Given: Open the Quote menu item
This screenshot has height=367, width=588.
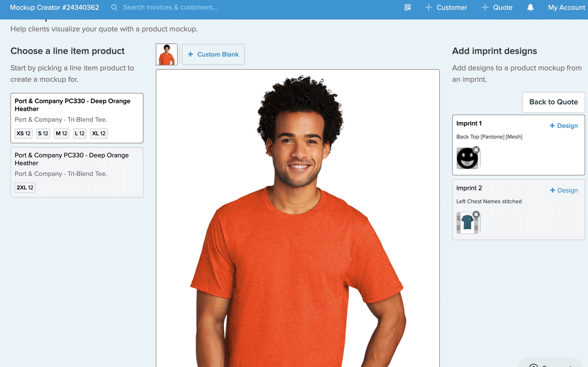Looking at the screenshot, I should [x=503, y=8].
